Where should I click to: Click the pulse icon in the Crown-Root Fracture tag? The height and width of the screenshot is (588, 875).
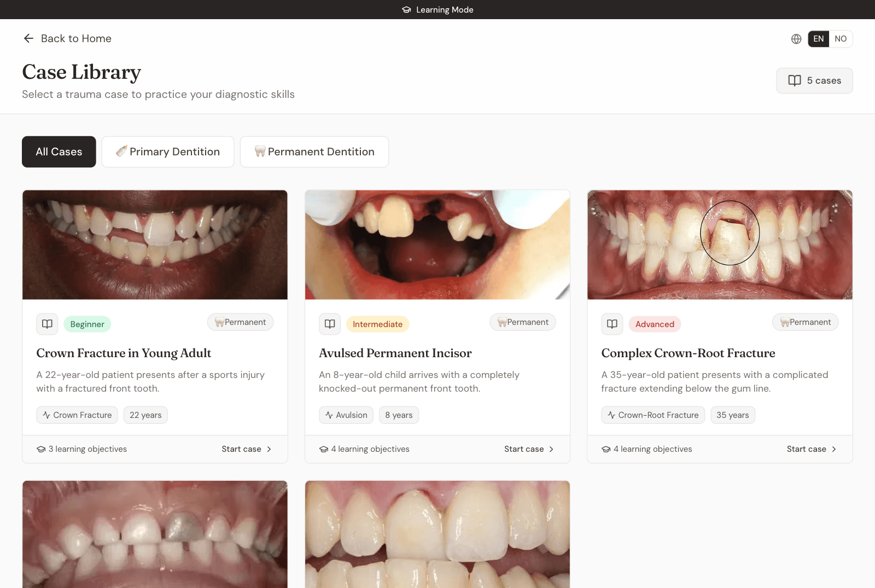[611, 415]
